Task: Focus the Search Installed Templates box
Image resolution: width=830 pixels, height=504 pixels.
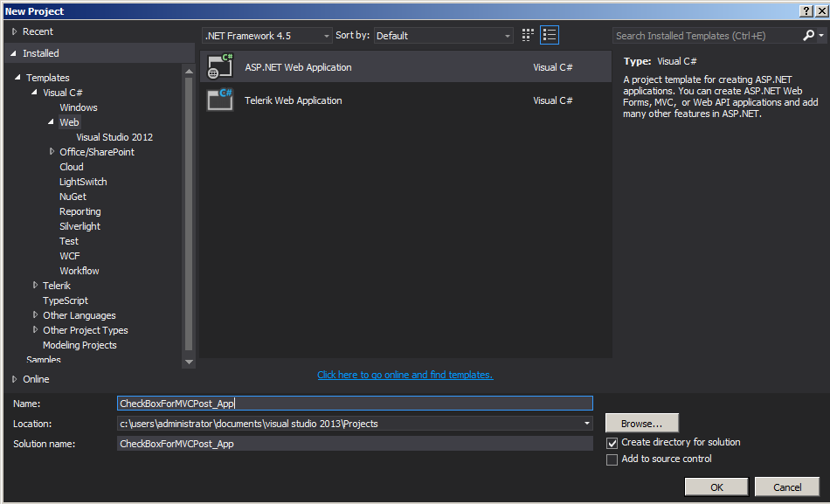Action: 708,36
